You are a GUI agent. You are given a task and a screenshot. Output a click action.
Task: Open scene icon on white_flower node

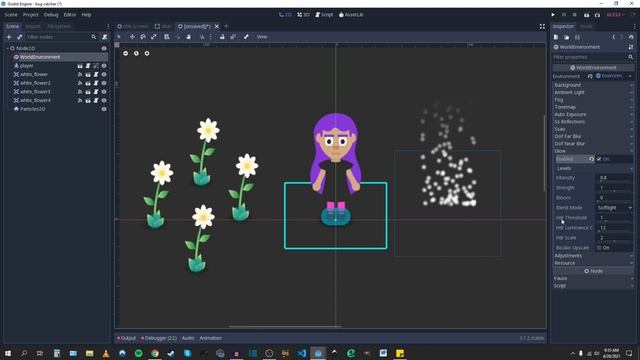tap(88, 74)
